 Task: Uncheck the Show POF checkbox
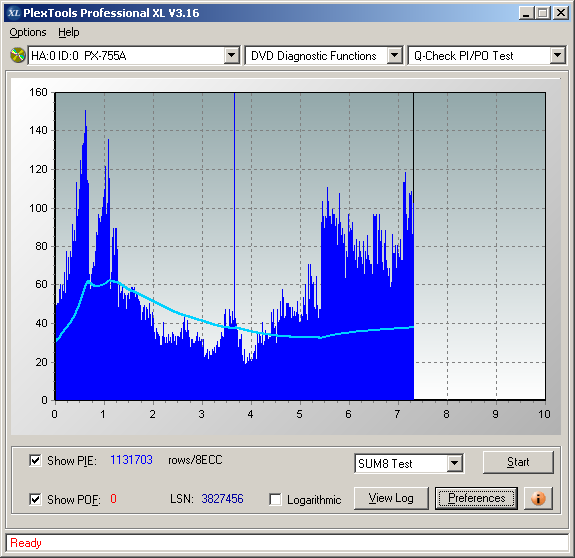point(35,499)
